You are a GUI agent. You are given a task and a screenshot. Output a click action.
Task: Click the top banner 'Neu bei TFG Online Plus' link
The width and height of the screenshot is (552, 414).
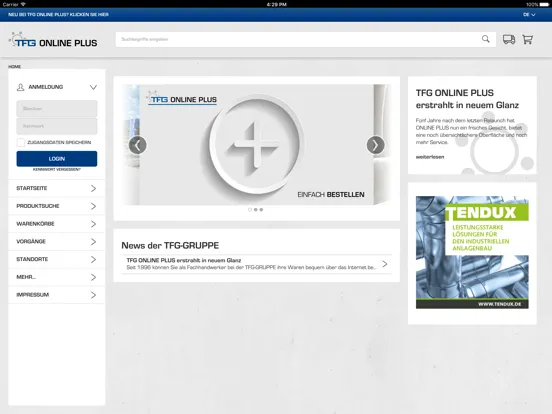pyautogui.click(x=58, y=14)
